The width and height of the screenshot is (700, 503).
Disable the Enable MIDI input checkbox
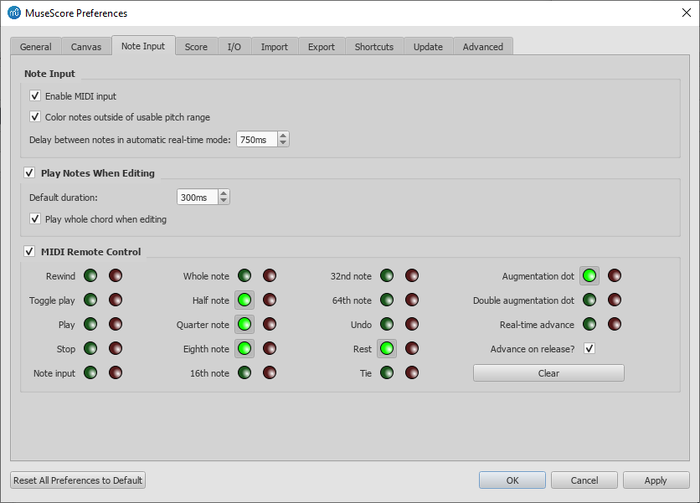pyautogui.click(x=35, y=96)
